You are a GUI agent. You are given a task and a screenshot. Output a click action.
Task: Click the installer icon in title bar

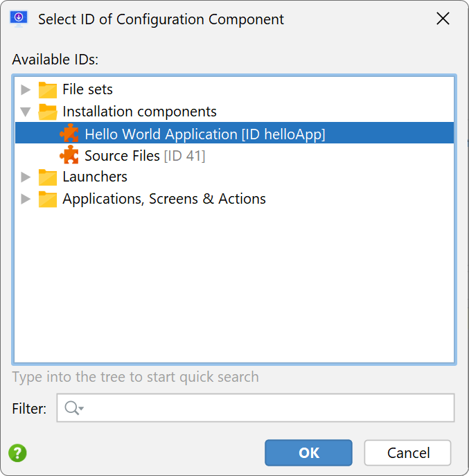[x=19, y=19]
